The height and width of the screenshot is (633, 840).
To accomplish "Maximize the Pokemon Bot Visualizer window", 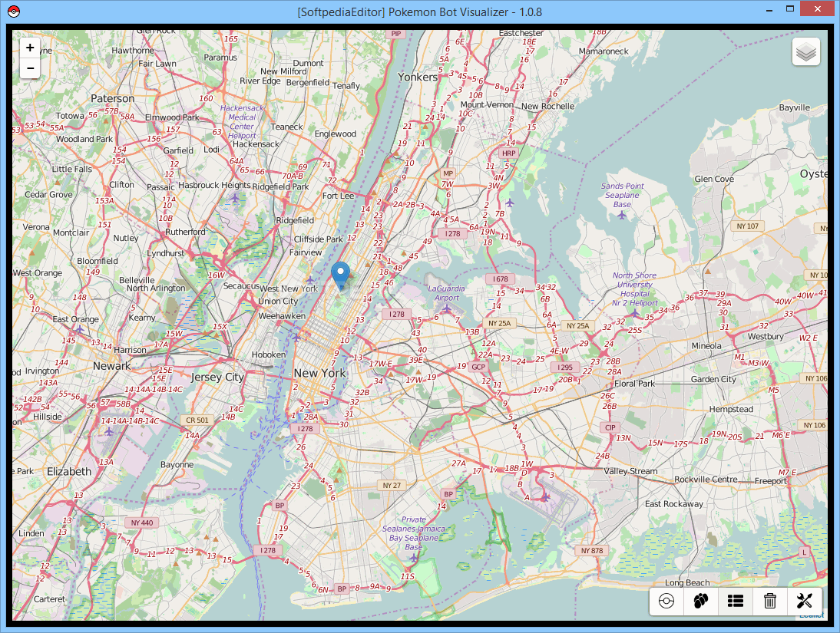I will [789, 9].
